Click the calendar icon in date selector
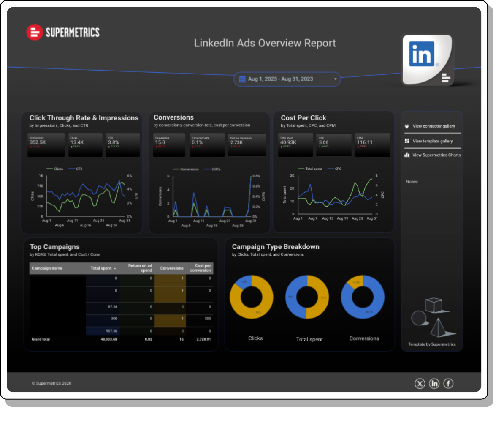Viewport: 504px width, 431px height. [242, 79]
